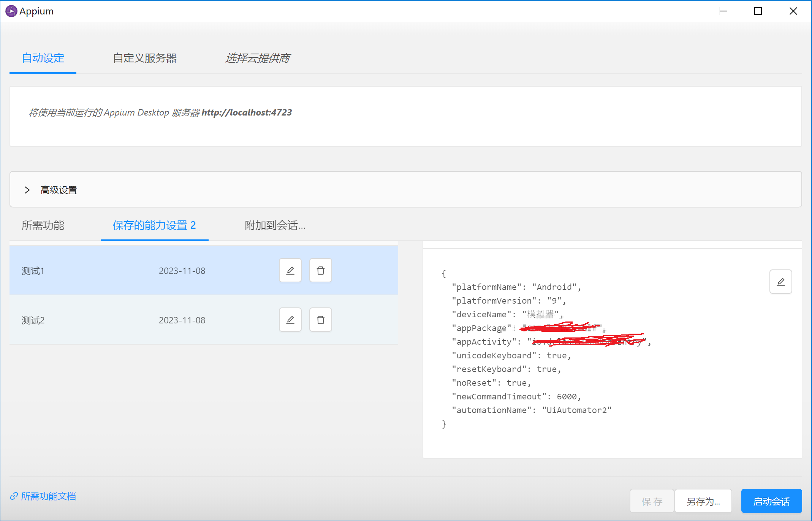Screen dimensions: 812x521
Task: Maximize the Appium window
Action: [758, 11]
